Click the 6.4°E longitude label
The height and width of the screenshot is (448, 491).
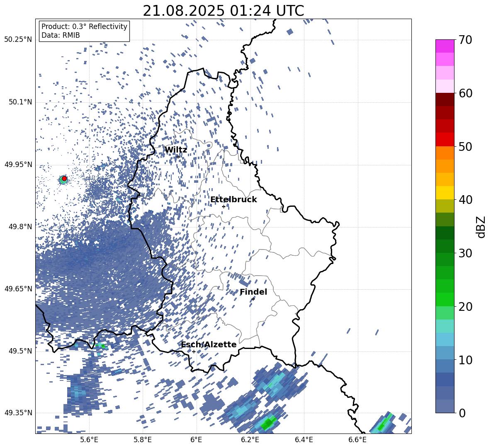[x=304, y=440]
